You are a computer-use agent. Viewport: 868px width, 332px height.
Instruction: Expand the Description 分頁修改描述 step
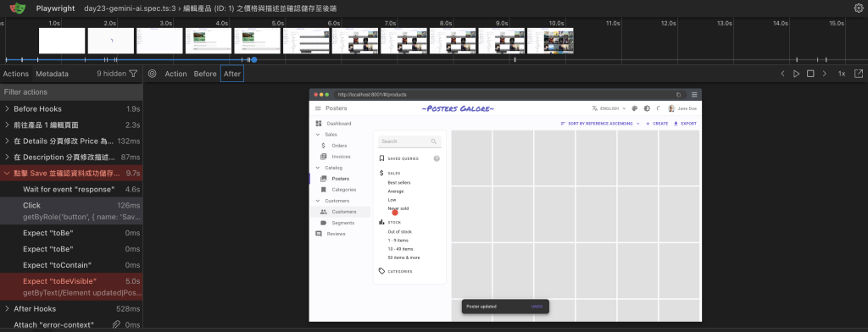(x=7, y=158)
